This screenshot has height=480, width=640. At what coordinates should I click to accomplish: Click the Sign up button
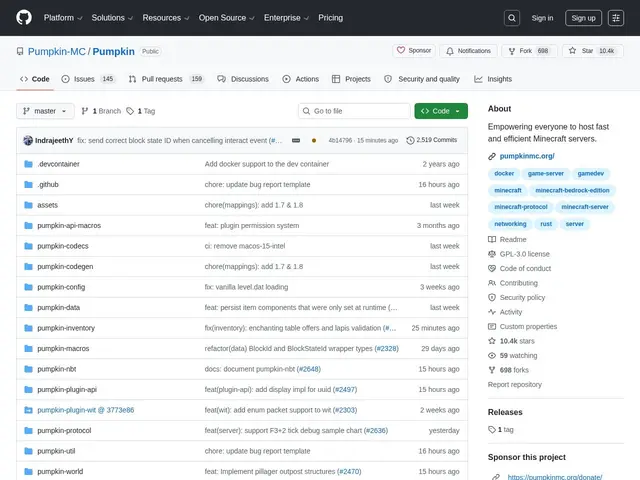click(583, 18)
